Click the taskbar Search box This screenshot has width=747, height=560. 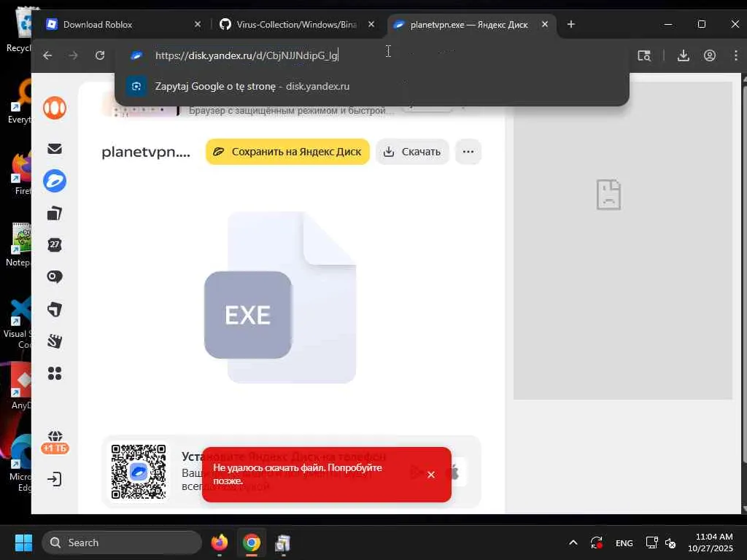click(122, 542)
